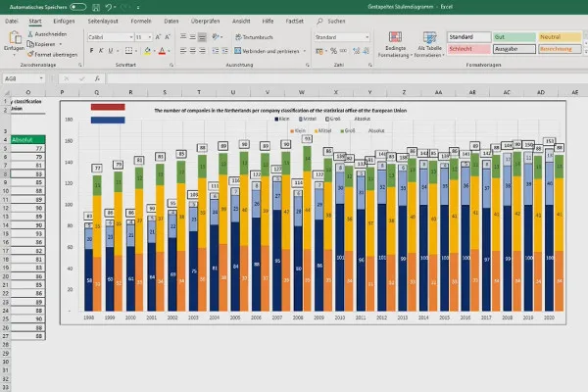Click the Ausschneiden scissors icon
Viewport: 588px width, 392px height.
tap(30, 32)
